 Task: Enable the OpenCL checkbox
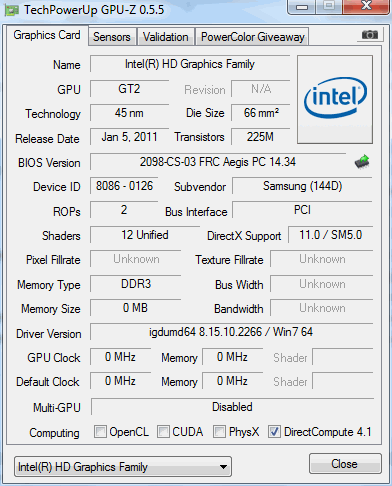point(100,431)
